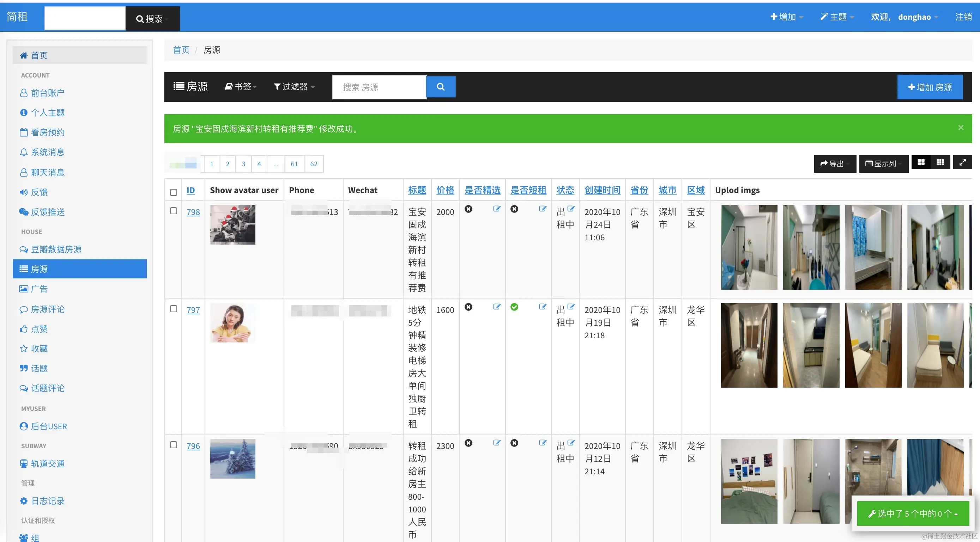The image size is (980, 542).
Task: Tick the checkbox for listing 797
Action: (x=174, y=309)
